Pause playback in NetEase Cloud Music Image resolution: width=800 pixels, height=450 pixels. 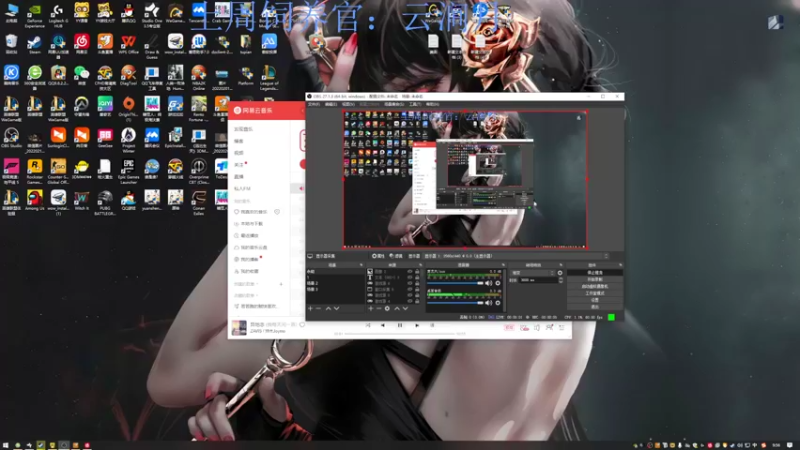tap(400, 325)
